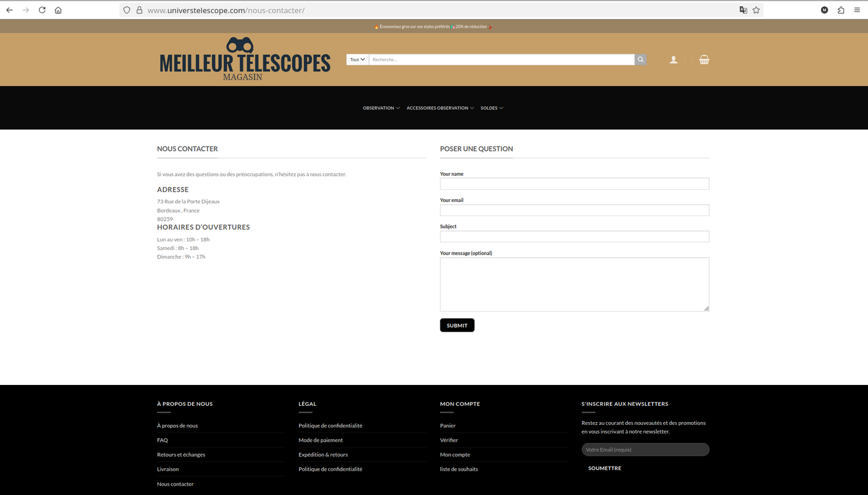The image size is (868, 495).
Task: Open the 'Tout' search category dropdown
Action: [357, 59]
